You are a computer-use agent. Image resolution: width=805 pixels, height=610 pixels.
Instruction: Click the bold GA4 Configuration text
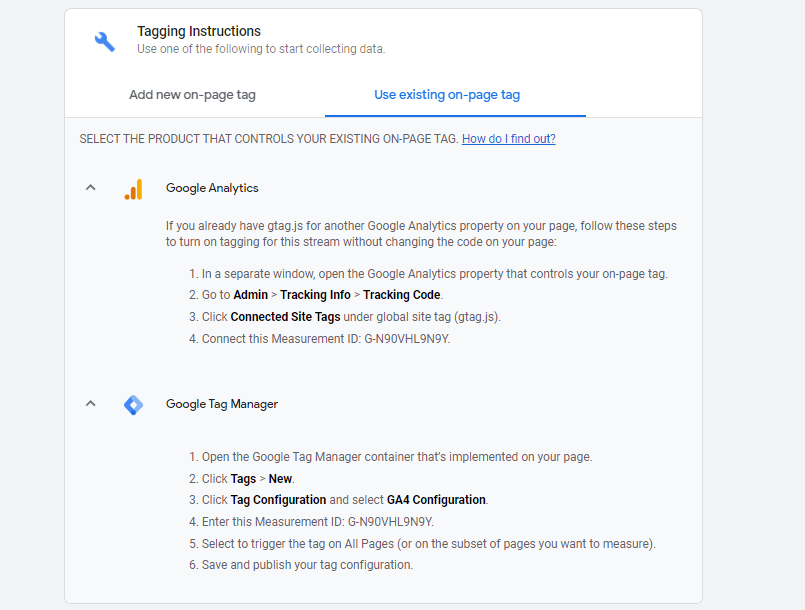436,500
